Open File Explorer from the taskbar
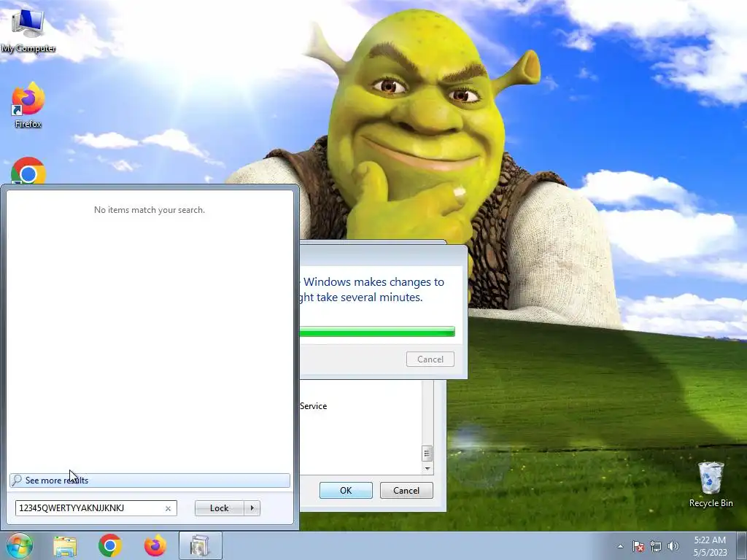This screenshot has height=560, width=747. tap(65, 545)
